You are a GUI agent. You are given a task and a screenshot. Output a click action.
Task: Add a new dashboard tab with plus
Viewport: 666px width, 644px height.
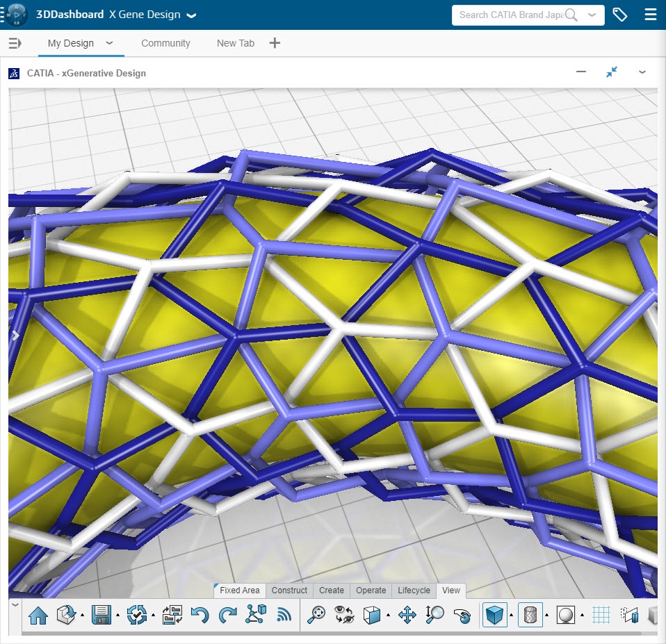[275, 43]
